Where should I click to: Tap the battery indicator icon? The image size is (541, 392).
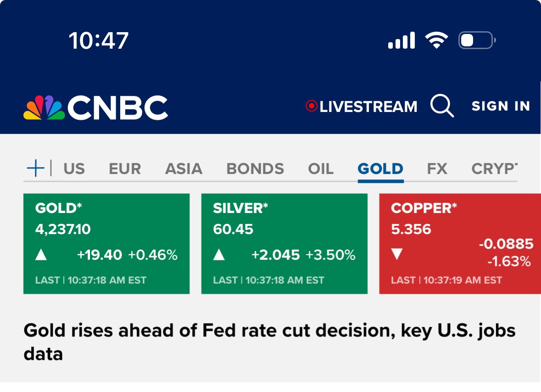pos(477,41)
